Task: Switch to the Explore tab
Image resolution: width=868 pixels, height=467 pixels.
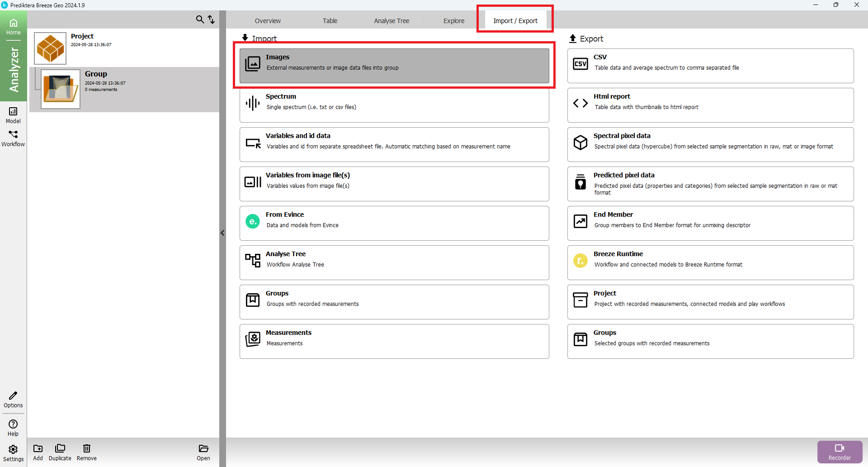Action: (453, 21)
